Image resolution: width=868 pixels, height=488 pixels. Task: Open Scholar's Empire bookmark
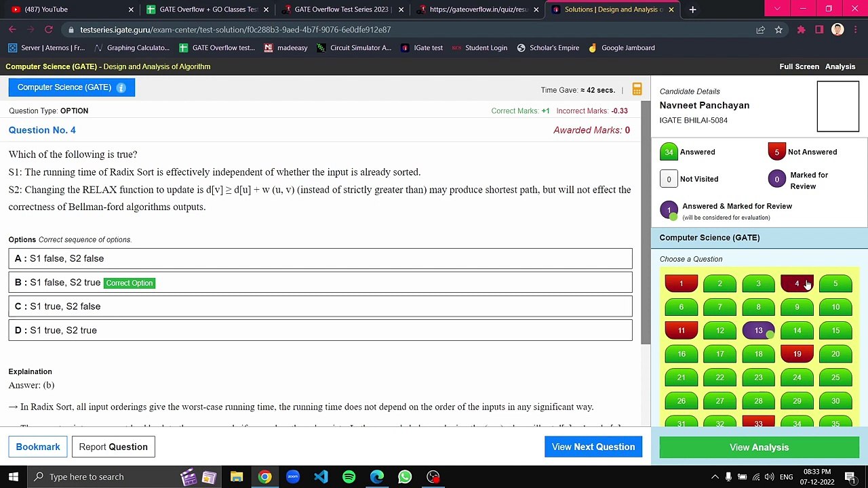coord(548,48)
